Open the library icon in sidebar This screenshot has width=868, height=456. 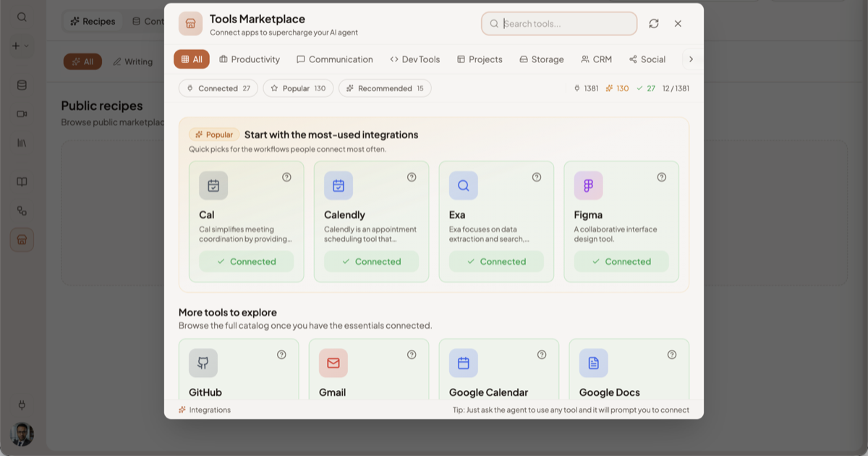tap(22, 143)
